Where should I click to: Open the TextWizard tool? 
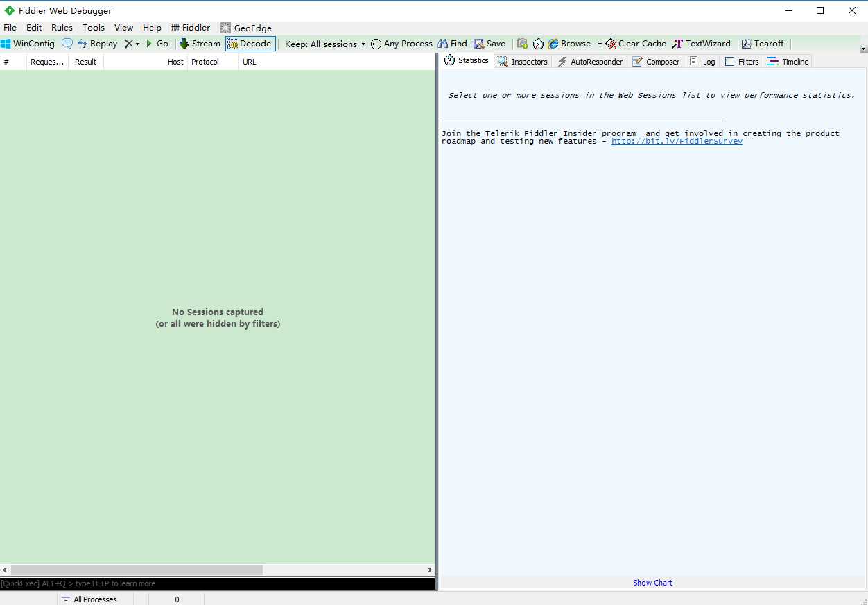pos(702,43)
